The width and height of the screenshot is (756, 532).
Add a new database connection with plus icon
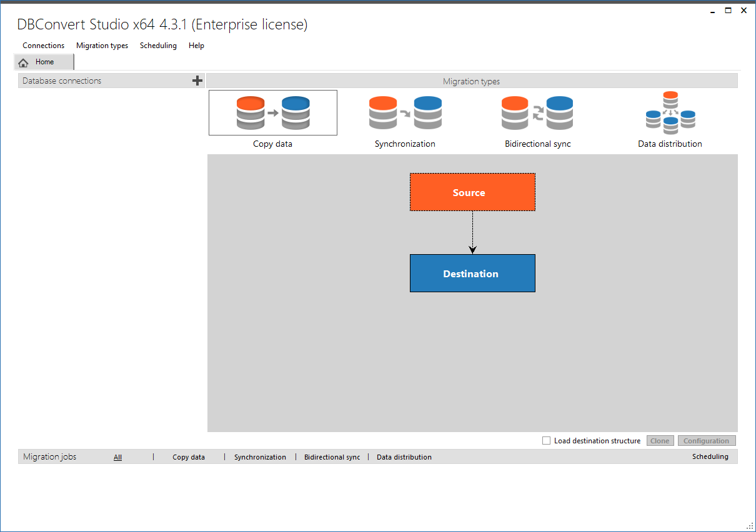197,81
